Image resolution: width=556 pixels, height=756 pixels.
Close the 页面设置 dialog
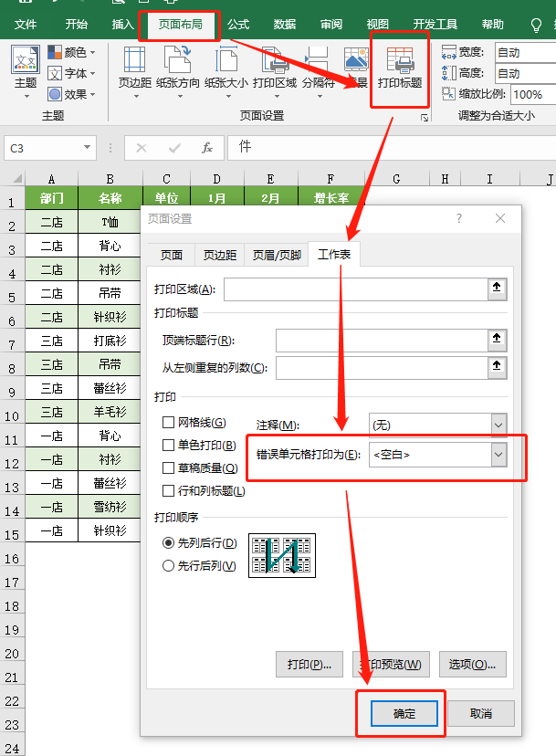coord(500,218)
